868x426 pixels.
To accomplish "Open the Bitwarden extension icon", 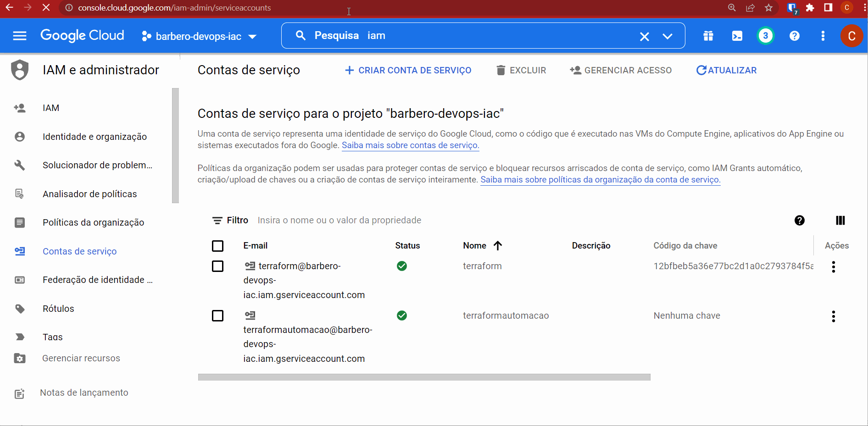I will click(x=792, y=8).
